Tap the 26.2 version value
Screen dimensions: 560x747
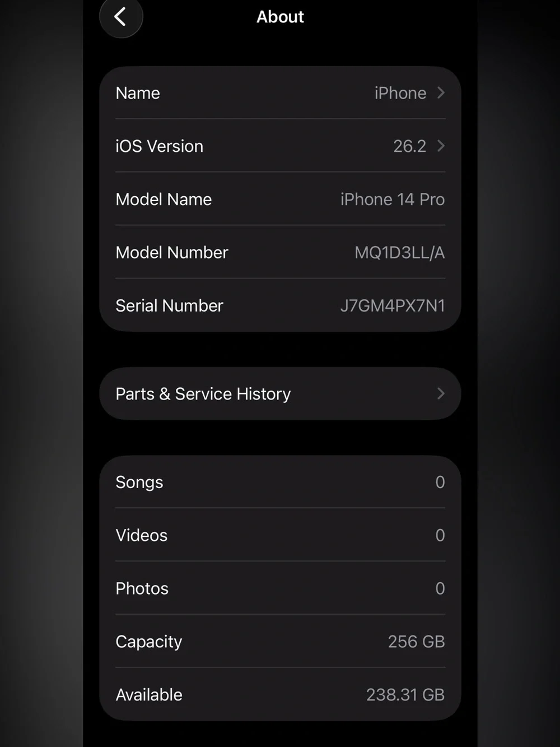click(x=409, y=146)
